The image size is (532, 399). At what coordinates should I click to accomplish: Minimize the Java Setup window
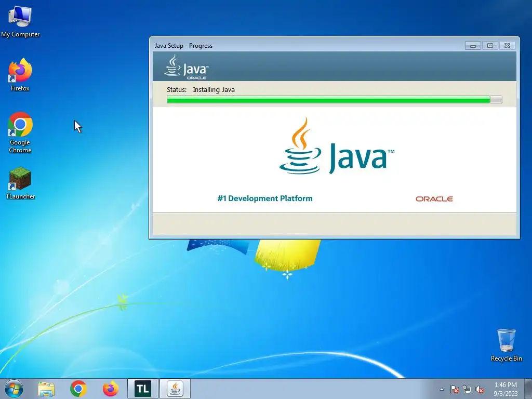pos(473,46)
